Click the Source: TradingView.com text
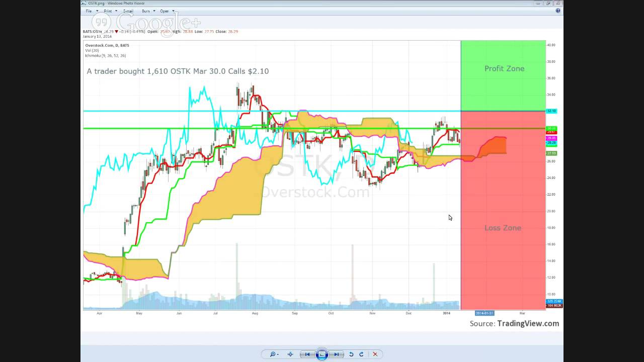644x362 pixels. click(x=514, y=323)
